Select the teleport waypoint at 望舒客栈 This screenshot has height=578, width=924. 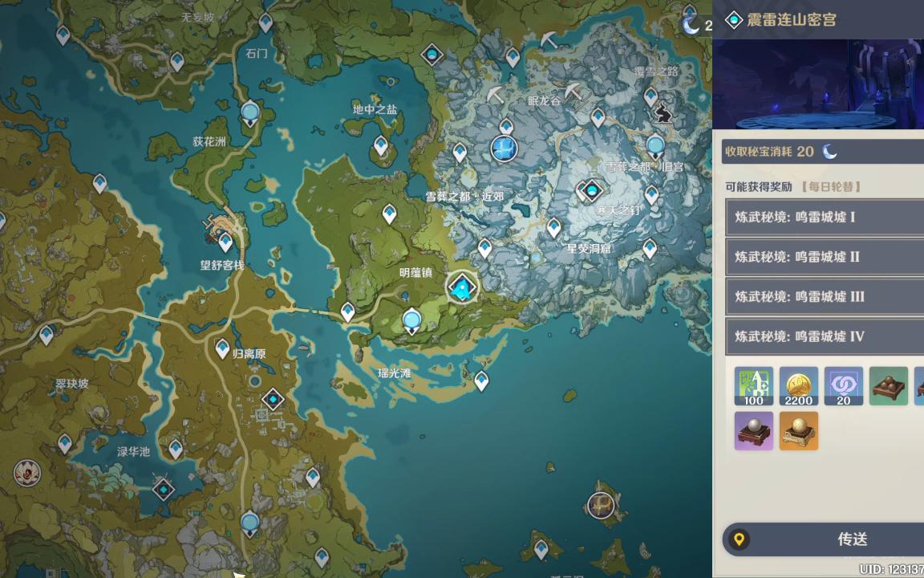(x=225, y=242)
